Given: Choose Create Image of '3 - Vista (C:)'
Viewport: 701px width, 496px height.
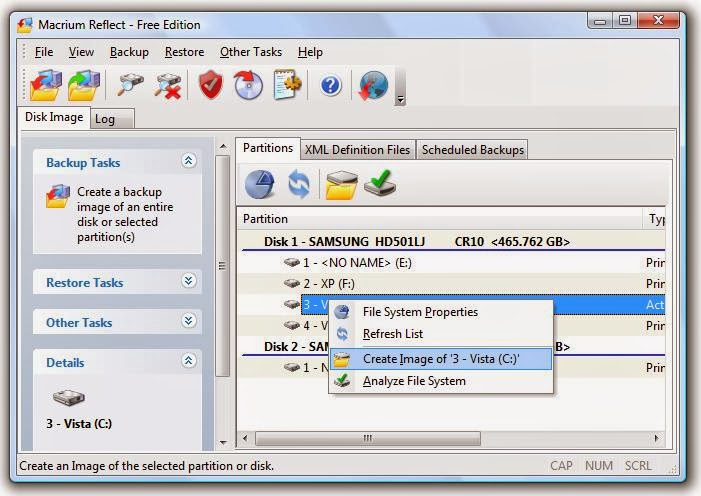Looking at the screenshot, I should pyautogui.click(x=441, y=359).
